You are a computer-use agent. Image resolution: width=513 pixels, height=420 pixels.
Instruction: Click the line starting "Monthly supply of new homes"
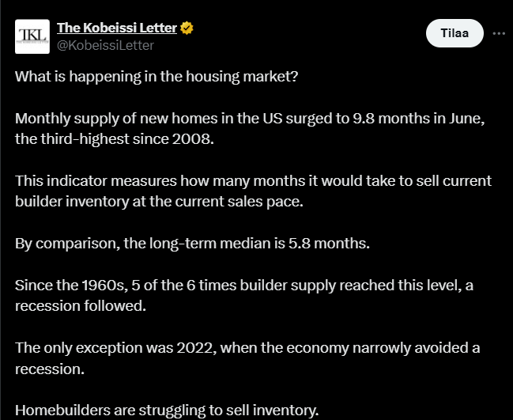[250, 119]
